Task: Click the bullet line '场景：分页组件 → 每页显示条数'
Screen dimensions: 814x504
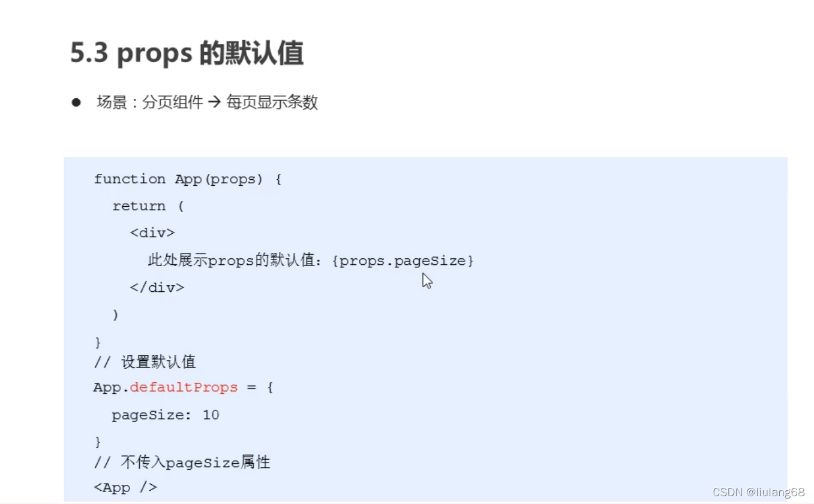Action: coord(207,102)
